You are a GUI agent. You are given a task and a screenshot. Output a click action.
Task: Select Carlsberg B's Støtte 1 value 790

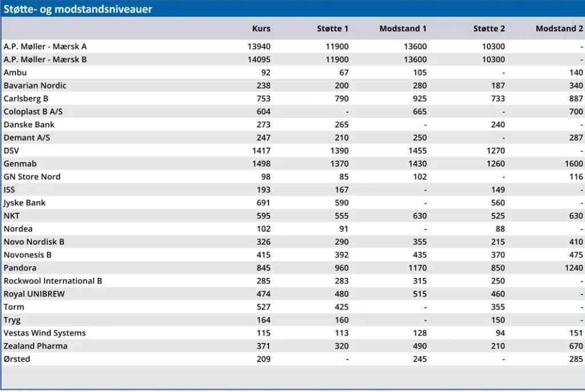[x=341, y=99]
